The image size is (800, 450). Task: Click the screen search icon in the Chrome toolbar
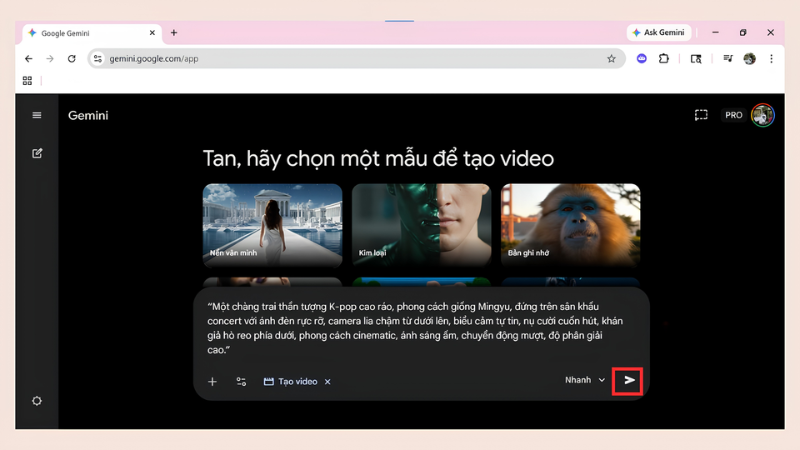tap(696, 59)
